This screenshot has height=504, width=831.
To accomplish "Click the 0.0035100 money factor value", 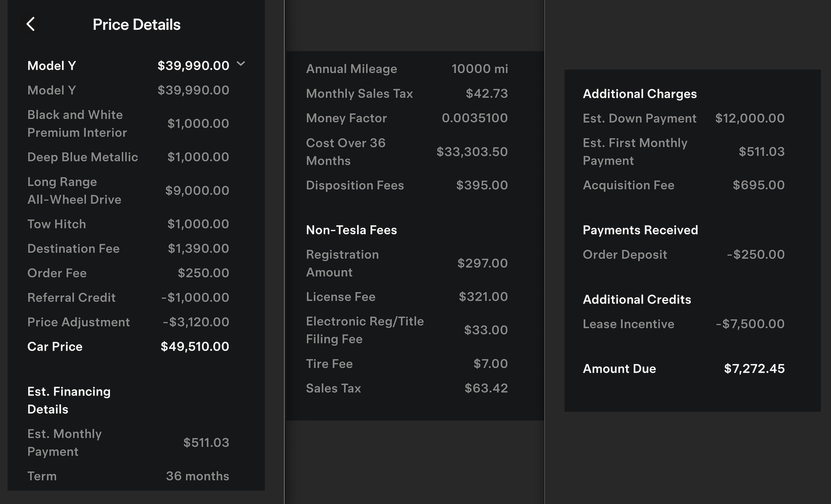I will tap(475, 118).
